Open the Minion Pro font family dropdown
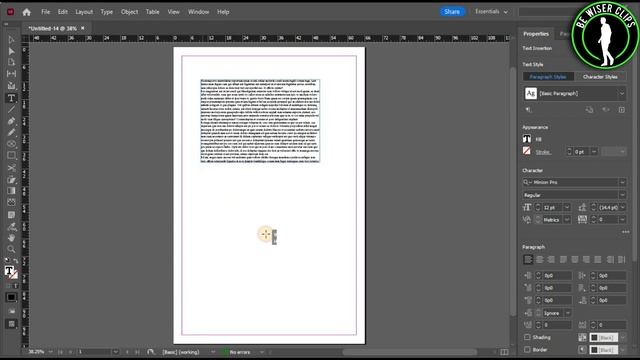This screenshot has height=360, width=640. (622, 182)
